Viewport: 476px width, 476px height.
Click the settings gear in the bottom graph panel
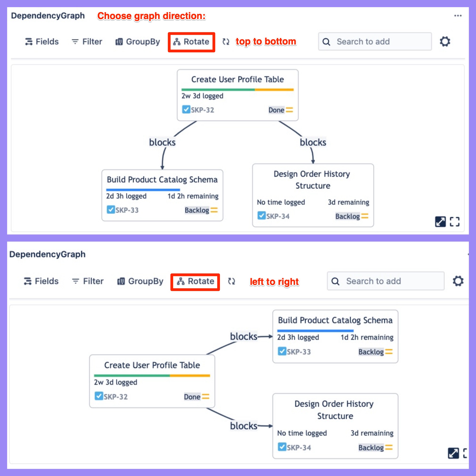(x=458, y=281)
